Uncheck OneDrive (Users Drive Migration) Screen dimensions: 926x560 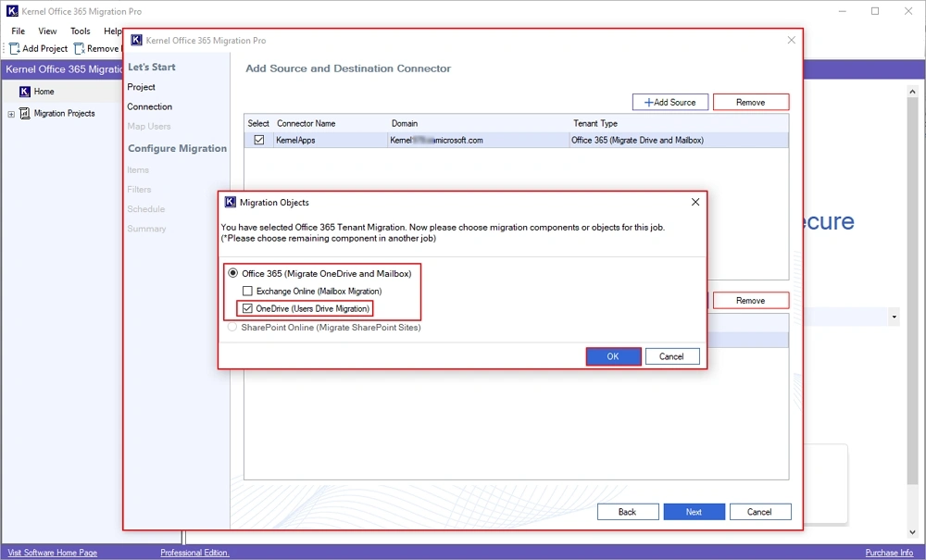pyautogui.click(x=247, y=308)
